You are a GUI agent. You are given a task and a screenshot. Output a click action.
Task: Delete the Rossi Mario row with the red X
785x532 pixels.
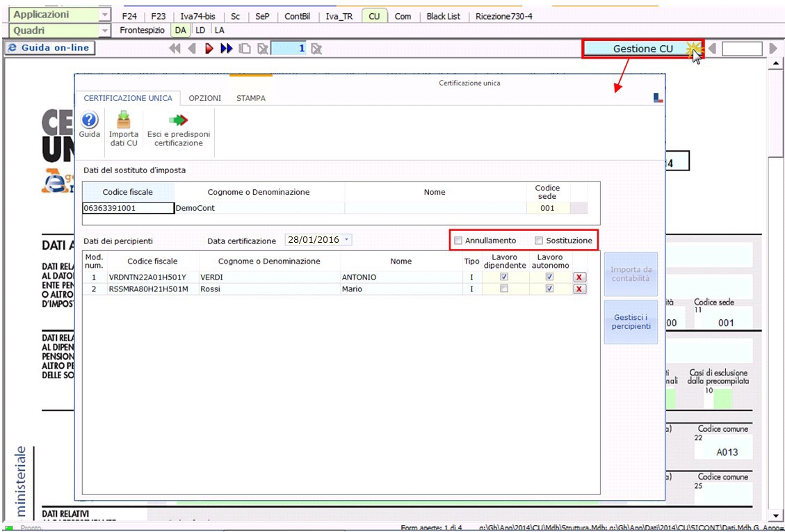pyautogui.click(x=580, y=289)
